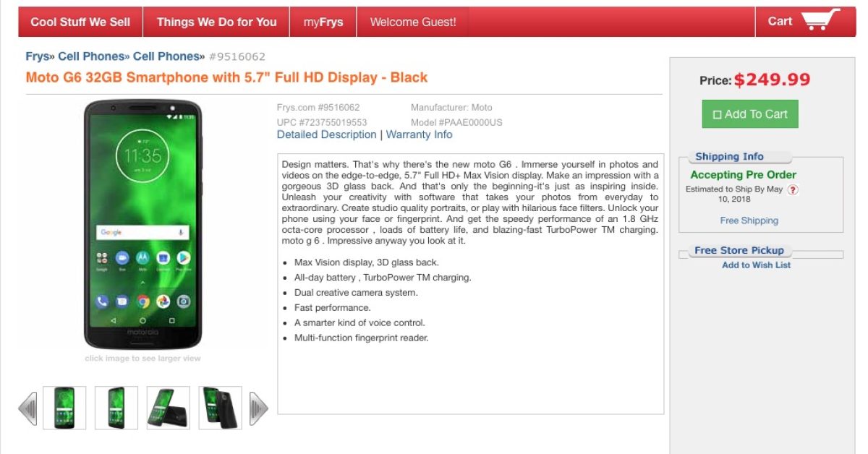Show previous thumbnails with the left arrow
The width and height of the screenshot is (868, 454).
pos(27,408)
